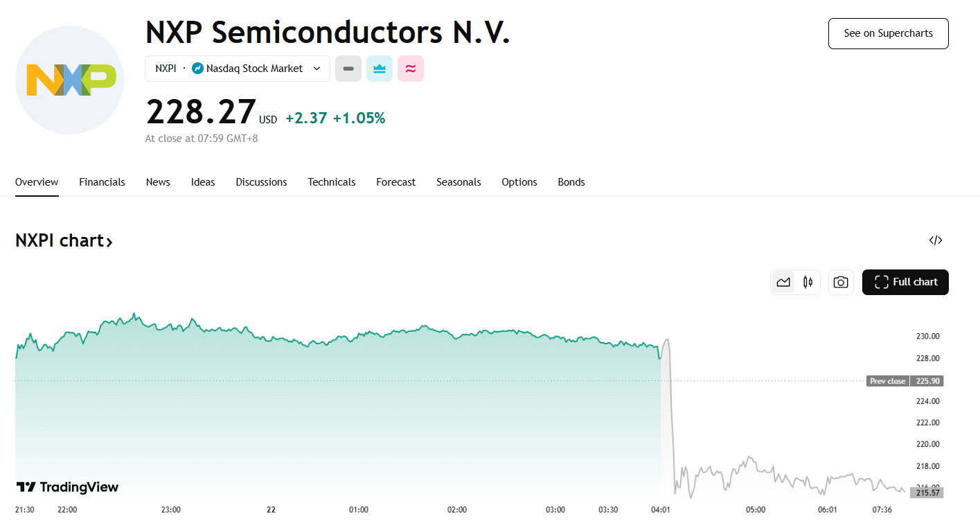Go to the Options tab
The image size is (980, 532).
pyautogui.click(x=519, y=182)
